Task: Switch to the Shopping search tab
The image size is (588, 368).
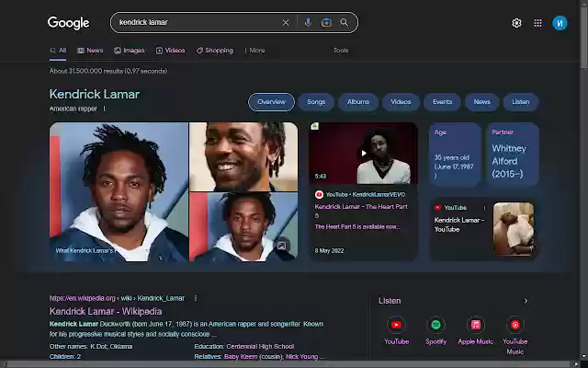Action: [x=214, y=51]
